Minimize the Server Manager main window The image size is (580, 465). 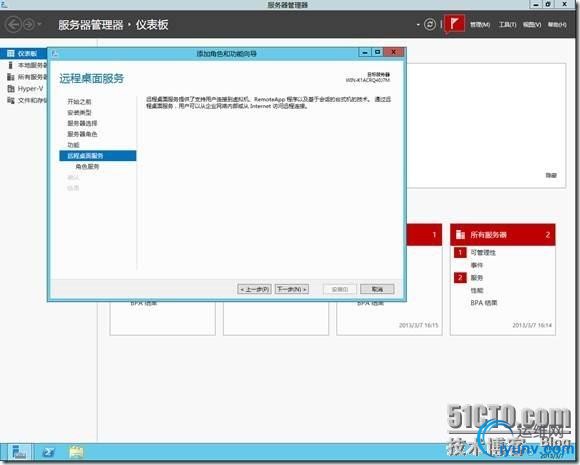[x=536, y=4]
